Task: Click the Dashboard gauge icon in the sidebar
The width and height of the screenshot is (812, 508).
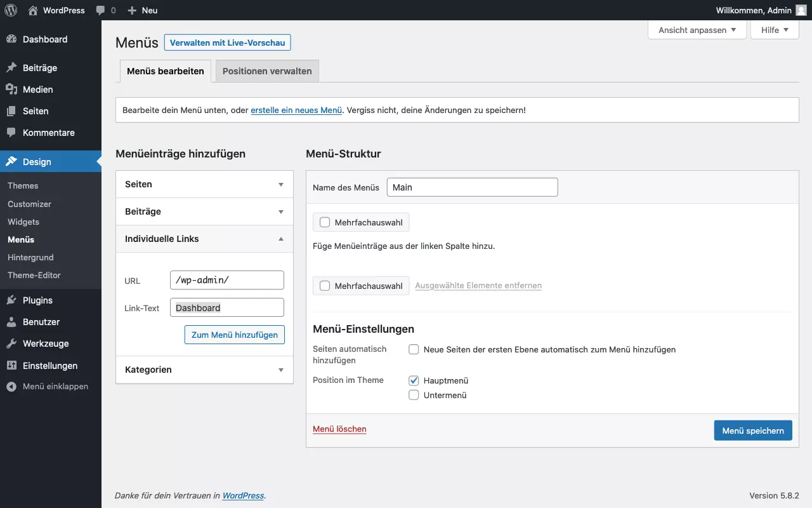Action: click(x=11, y=39)
